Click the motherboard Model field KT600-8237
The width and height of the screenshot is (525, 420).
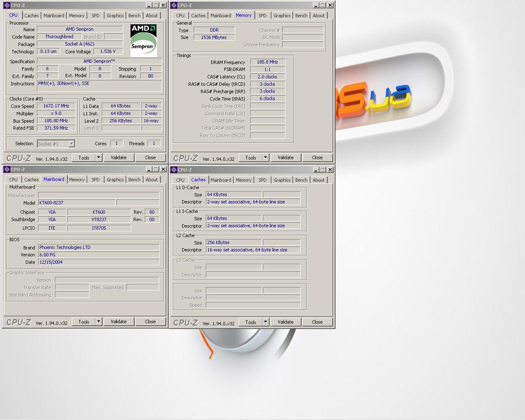click(77, 203)
